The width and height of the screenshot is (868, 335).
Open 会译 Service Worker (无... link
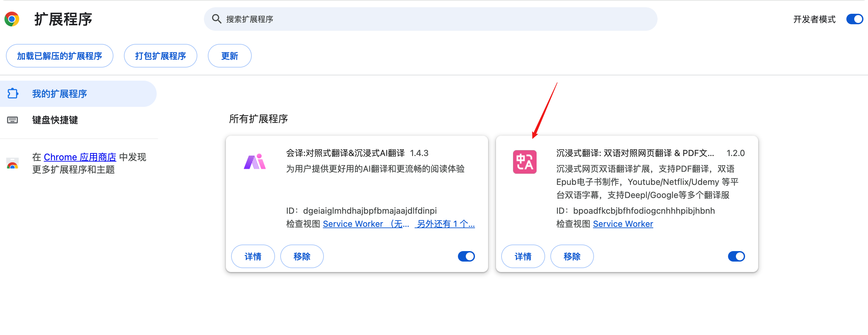pos(366,224)
